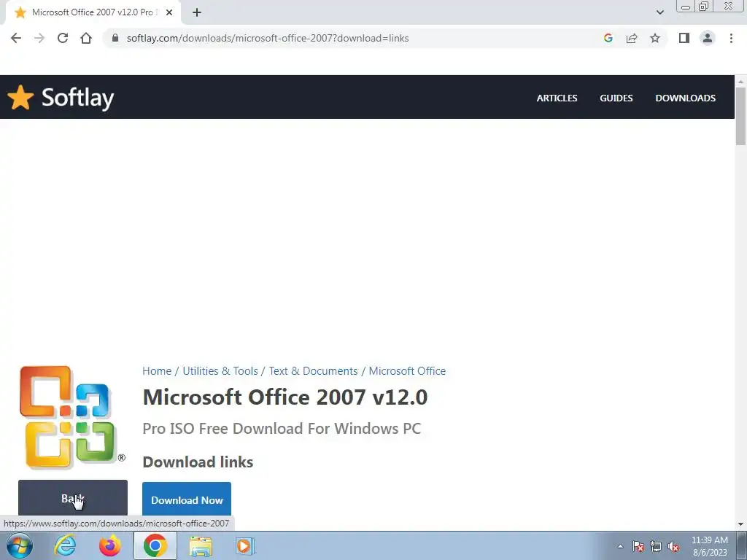Image resolution: width=747 pixels, height=560 pixels.
Task: Reload the page with the refresh icon
Action: coord(63,38)
